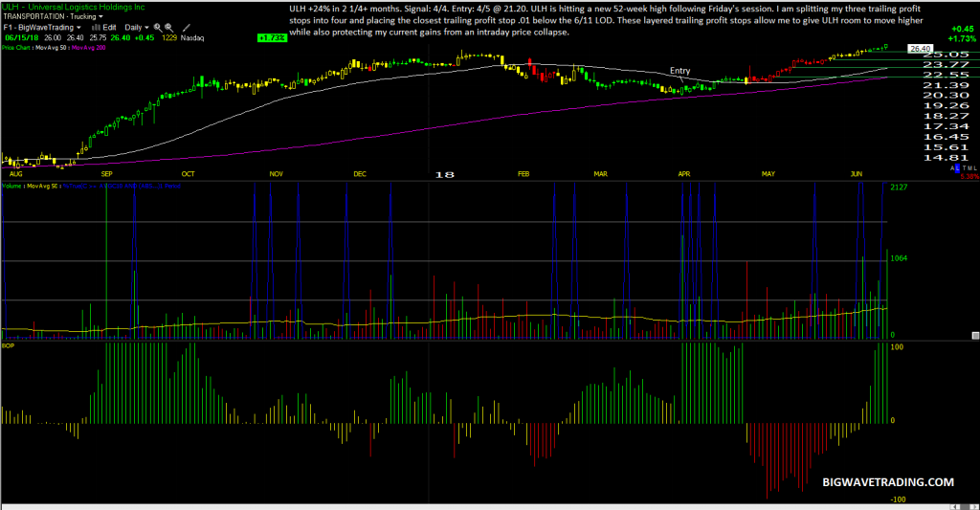Open the Daily timeframe dropdown
The height and width of the screenshot is (510, 980).
point(137,28)
